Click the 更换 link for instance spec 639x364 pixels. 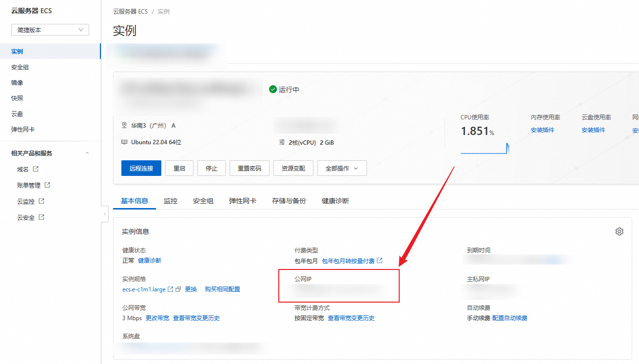[x=191, y=289]
